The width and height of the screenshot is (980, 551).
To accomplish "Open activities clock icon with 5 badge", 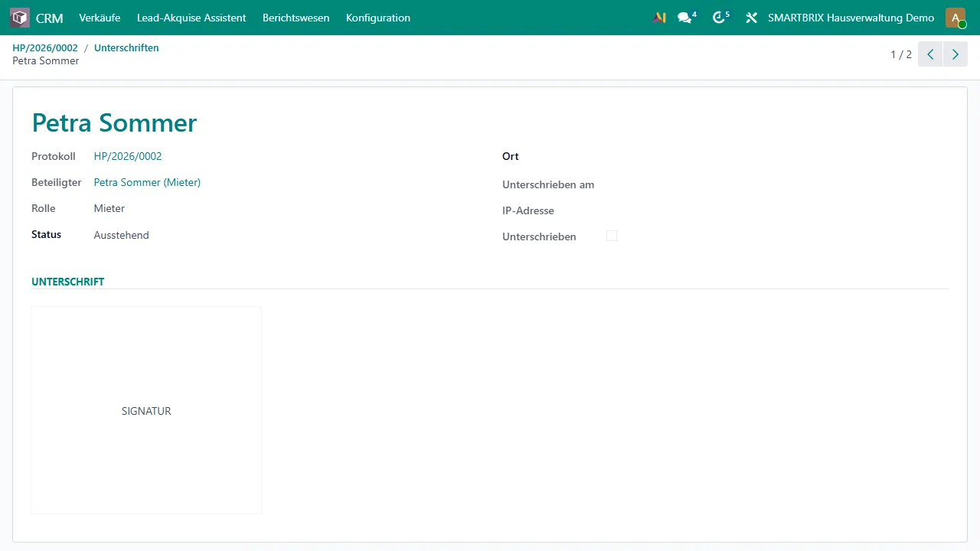I will click(720, 18).
